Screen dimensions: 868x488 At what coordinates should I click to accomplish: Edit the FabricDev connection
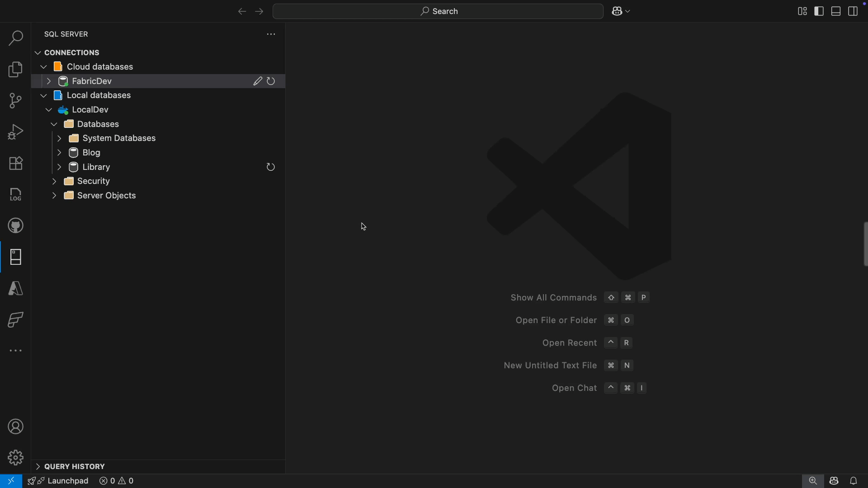coord(258,81)
